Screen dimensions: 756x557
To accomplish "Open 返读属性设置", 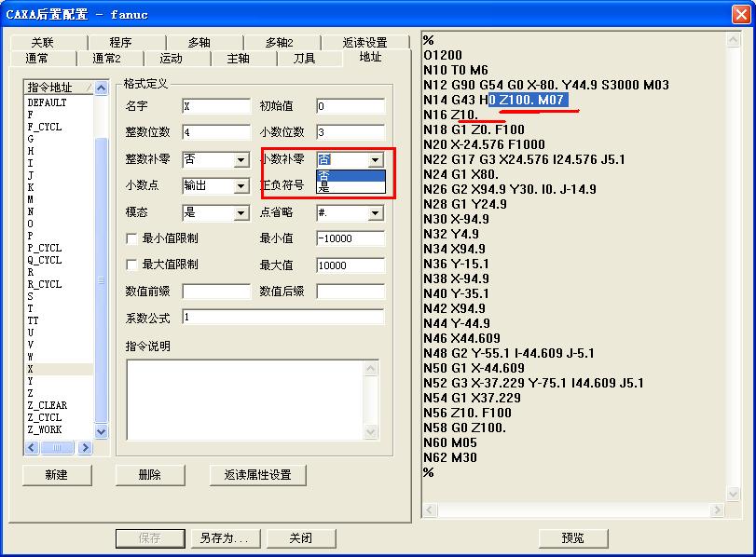I will tap(257, 475).
